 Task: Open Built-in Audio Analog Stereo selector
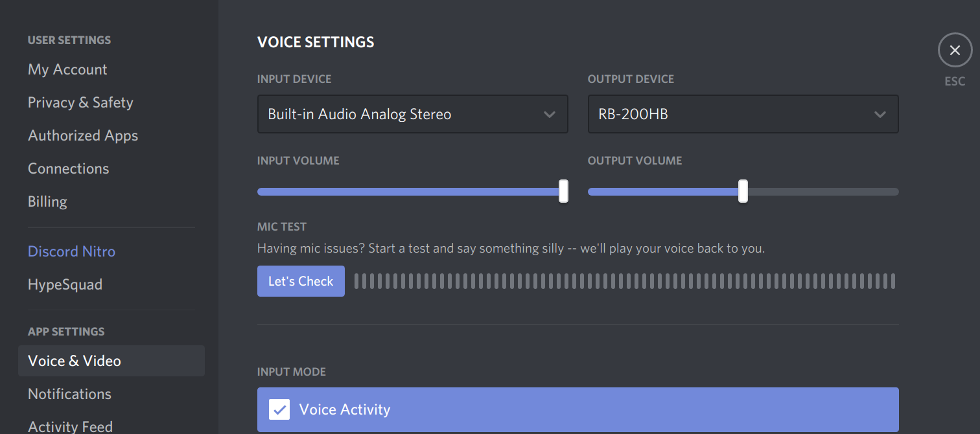tap(402, 115)
